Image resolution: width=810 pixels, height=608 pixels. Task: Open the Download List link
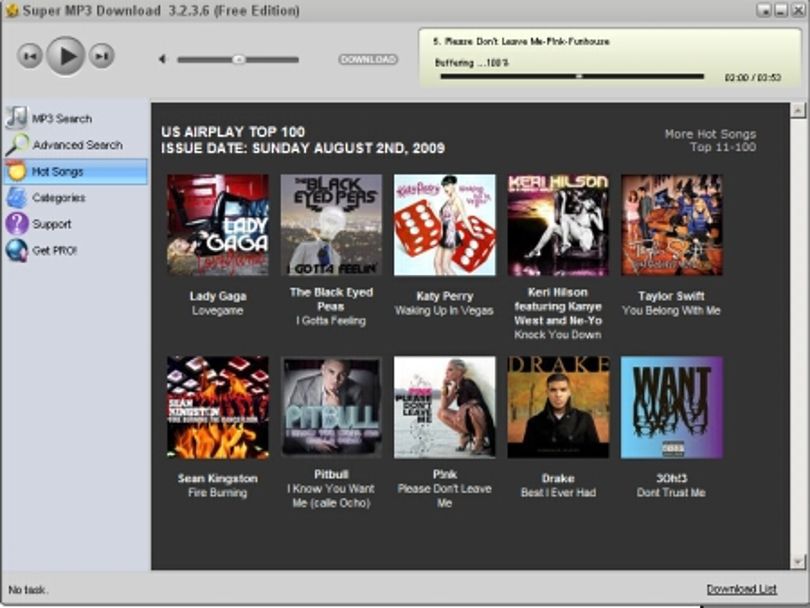pos(741,589)
